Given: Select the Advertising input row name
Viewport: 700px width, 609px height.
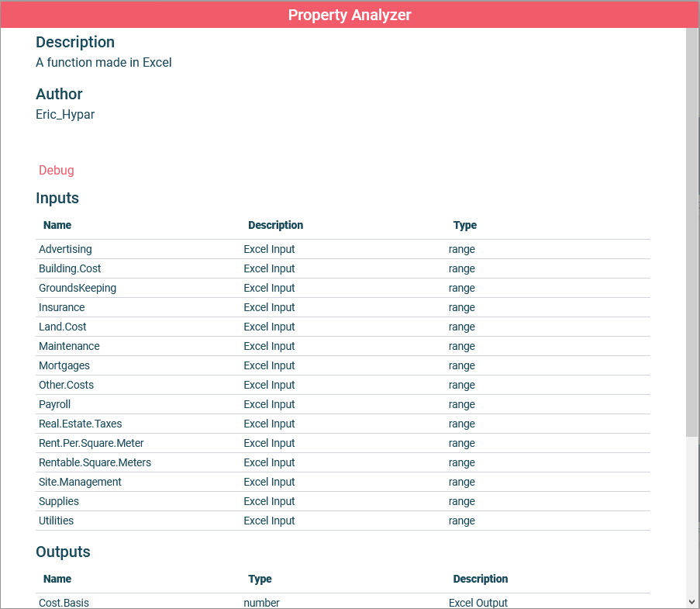Looking at the screenshot, I should [x=65, y=249].
